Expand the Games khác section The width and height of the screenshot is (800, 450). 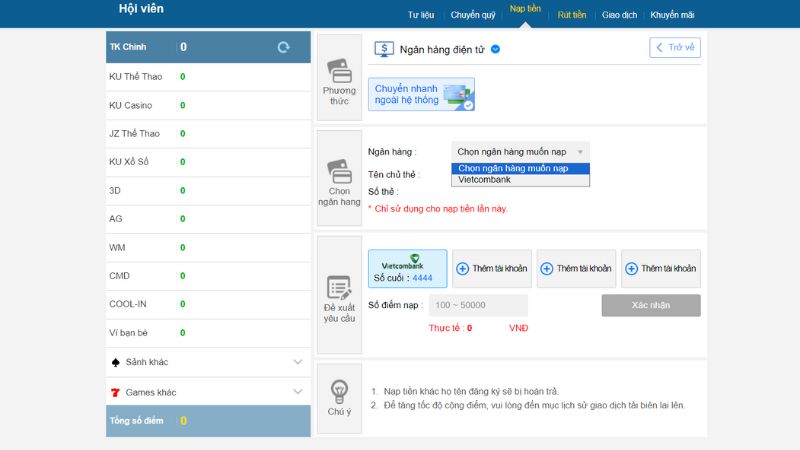297,392
